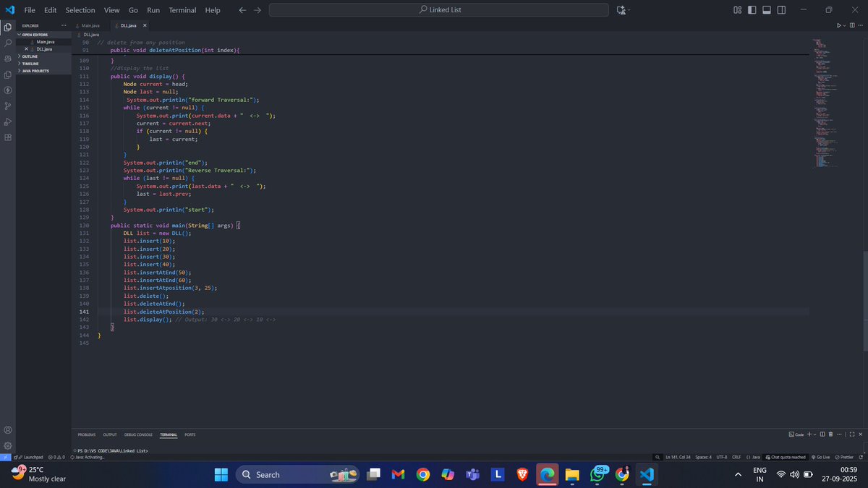Viewport: 868px width, 488px height.
Task: Click Chat quota reached status item
Action: 785,457
